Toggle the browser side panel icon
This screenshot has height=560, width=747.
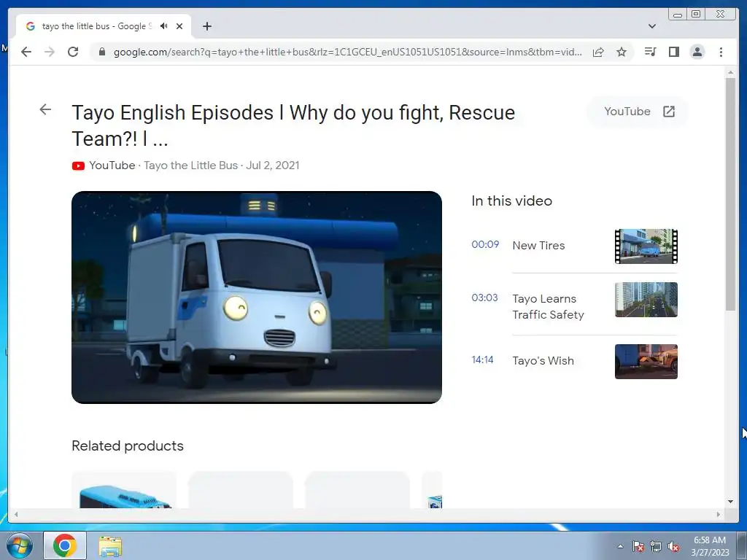[x=673, y=52]
